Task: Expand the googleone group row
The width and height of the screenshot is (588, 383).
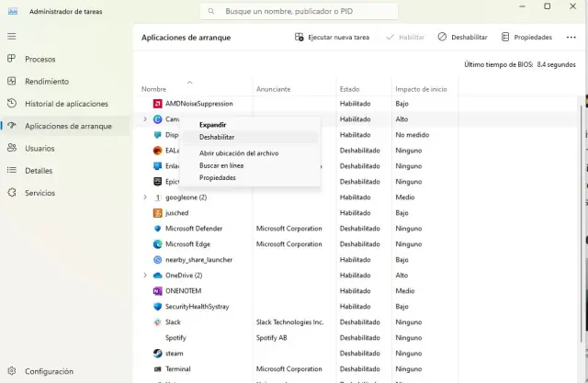Action: click(x=145, y=197)
